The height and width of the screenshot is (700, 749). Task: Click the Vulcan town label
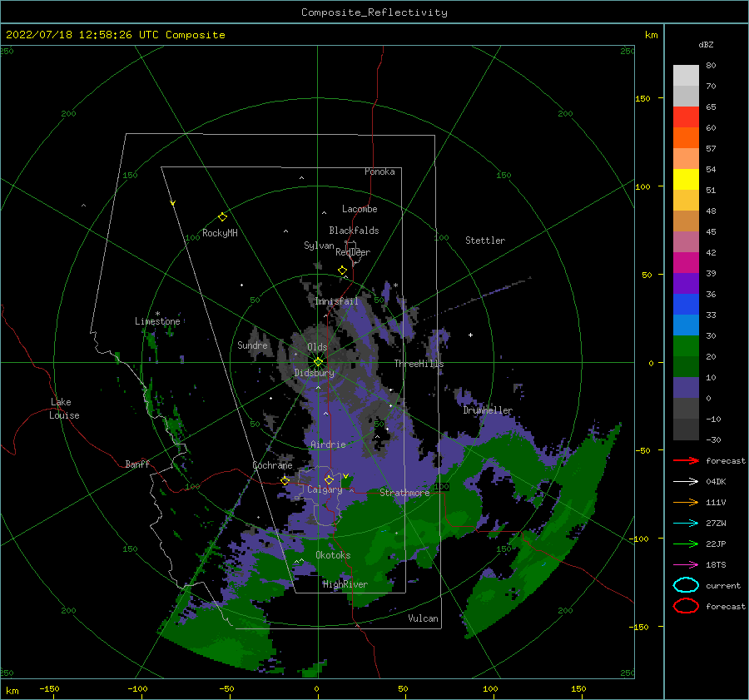(423, 618)
